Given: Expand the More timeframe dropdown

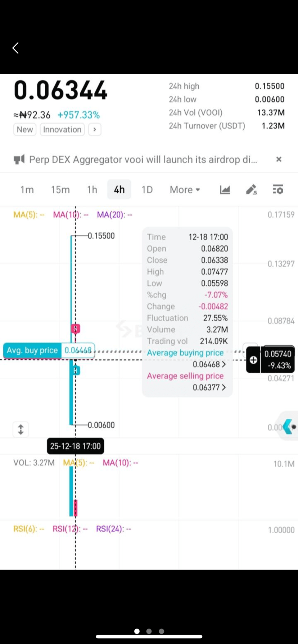Looking at the screenshot, I should (185, 189).
